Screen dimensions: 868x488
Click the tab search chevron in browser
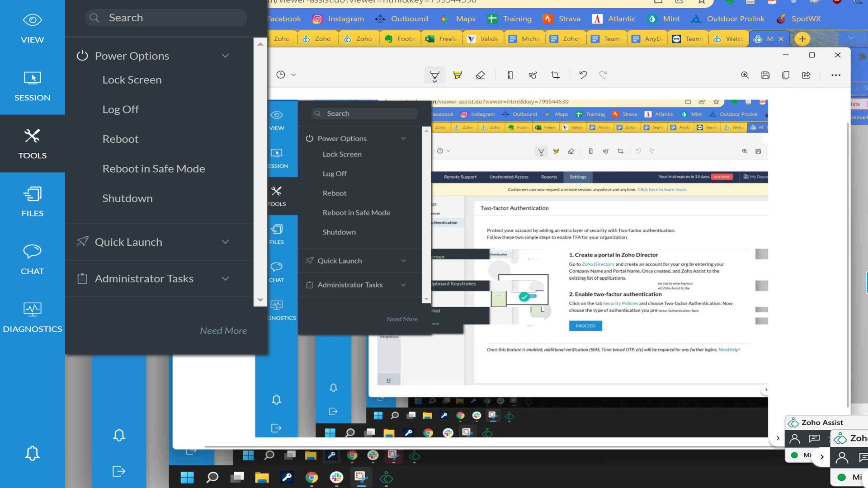pos(851,38)
